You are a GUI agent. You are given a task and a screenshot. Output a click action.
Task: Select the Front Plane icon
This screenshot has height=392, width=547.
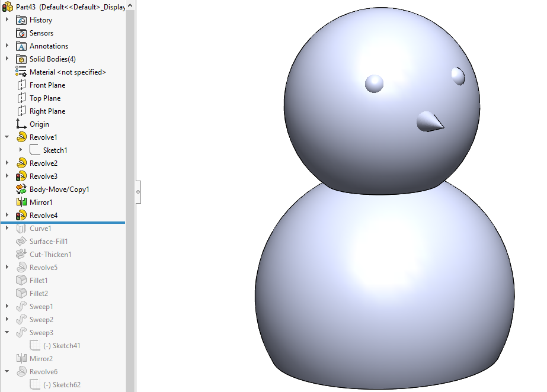pos(21,85)
